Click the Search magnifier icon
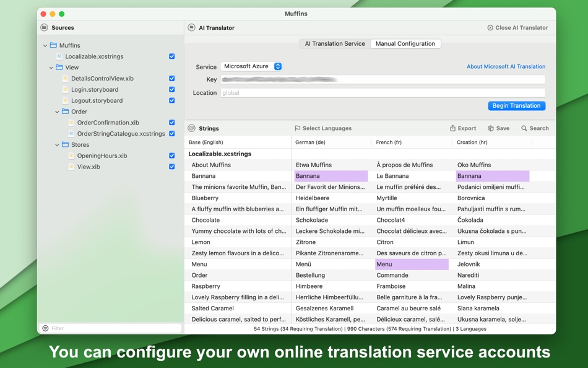The image size is (588, 368). point(524,128)
